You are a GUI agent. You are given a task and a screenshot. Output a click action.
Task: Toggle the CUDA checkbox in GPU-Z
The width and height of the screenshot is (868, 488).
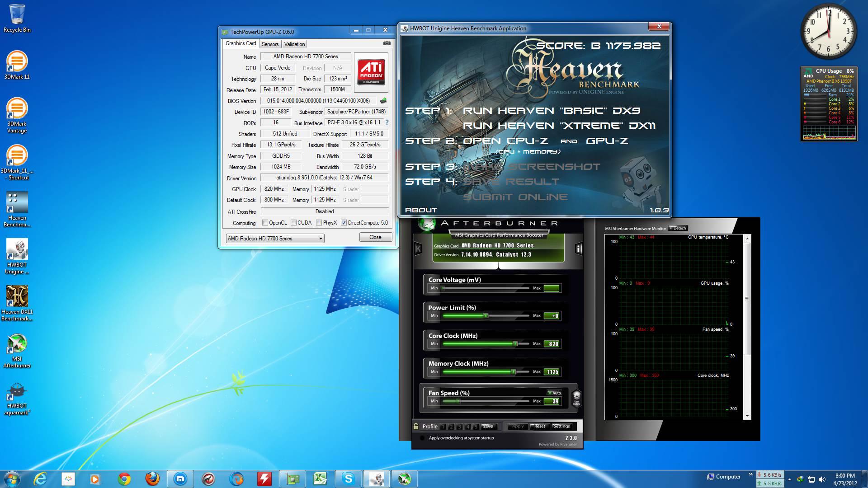coord(294,222)
